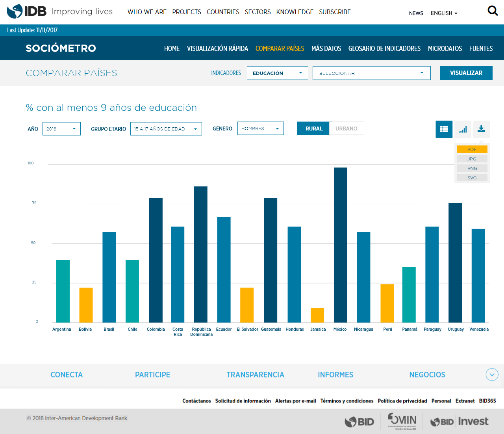Select RURAL area toggle
This screenshot has height=434, width=504.
pos(313,129)
